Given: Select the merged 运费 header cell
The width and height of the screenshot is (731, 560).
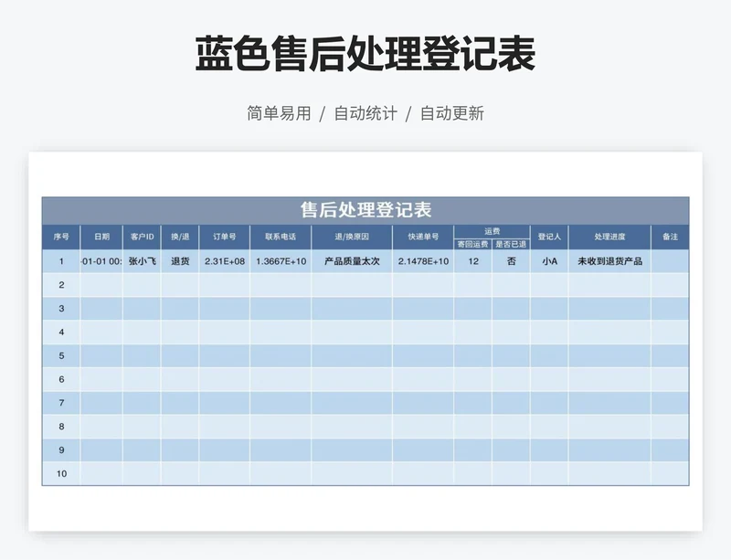Looking at the screenshot, I should pos(492,231).
